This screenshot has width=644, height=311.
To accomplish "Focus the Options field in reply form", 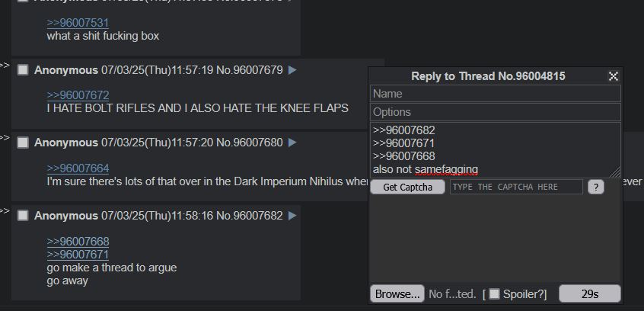I will pyautogui.click(x=496, y=112).
